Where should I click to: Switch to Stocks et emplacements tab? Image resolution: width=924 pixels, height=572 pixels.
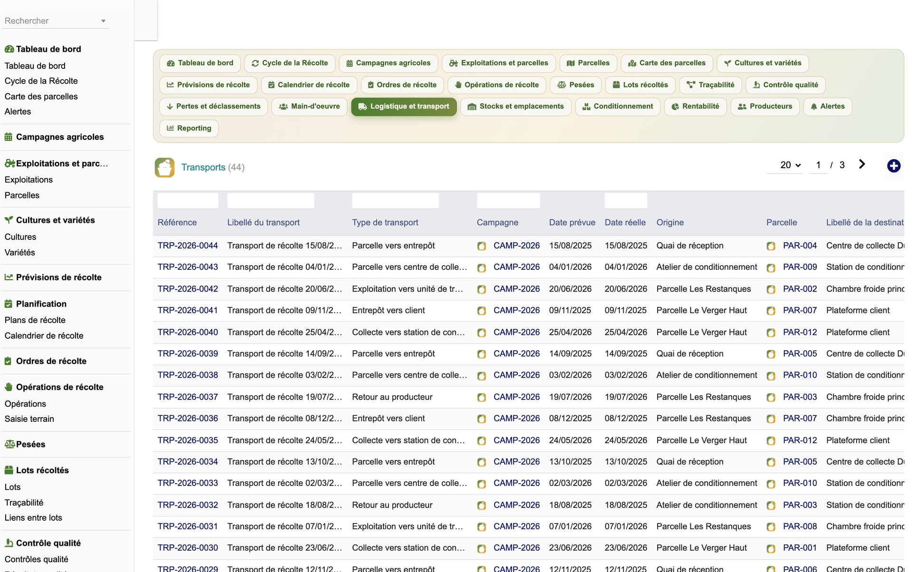(516, 106)
